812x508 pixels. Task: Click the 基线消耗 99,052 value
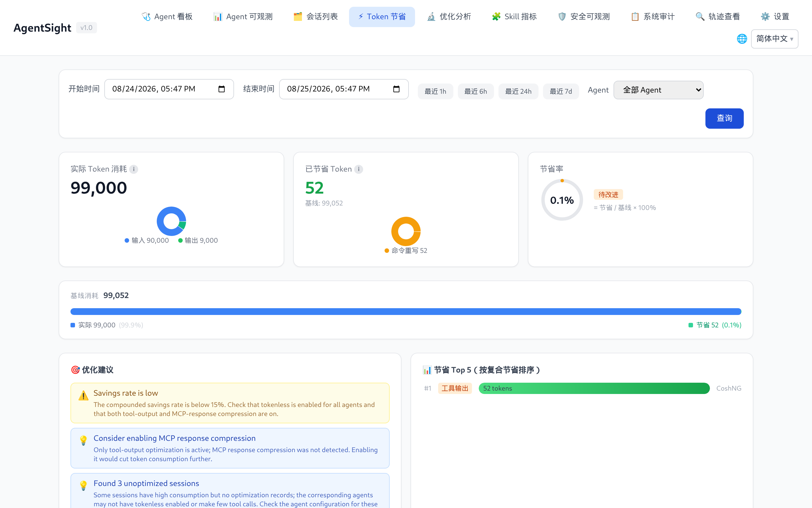pyautogui.click(x=116, y=295)
